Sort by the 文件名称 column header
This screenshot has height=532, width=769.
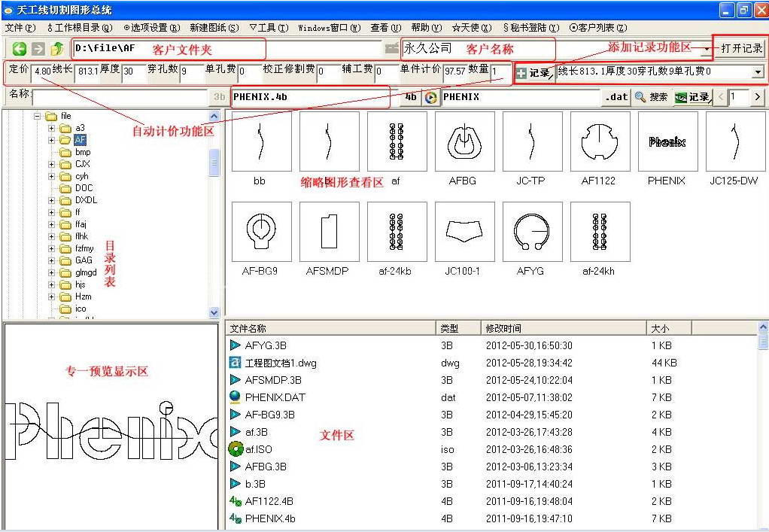tap(331, 328)
